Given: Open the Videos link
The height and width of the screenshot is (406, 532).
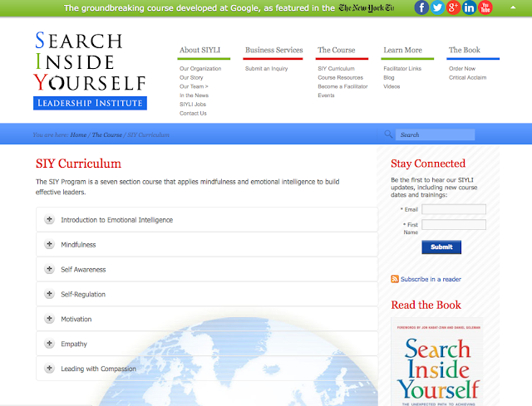Looking at the screenshot, I should pos(392,86).
